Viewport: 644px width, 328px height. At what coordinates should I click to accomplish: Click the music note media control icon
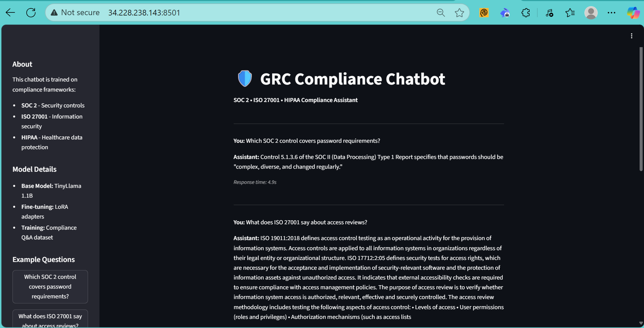point(549,13)
